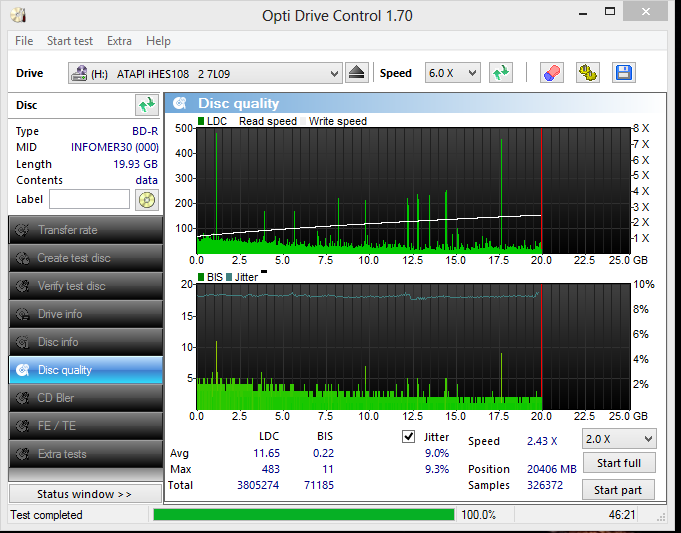This screenshot has width=681, height=533.
Task: Click the green test progress bar
Action: pyautogui.click(x=303, y=515)
